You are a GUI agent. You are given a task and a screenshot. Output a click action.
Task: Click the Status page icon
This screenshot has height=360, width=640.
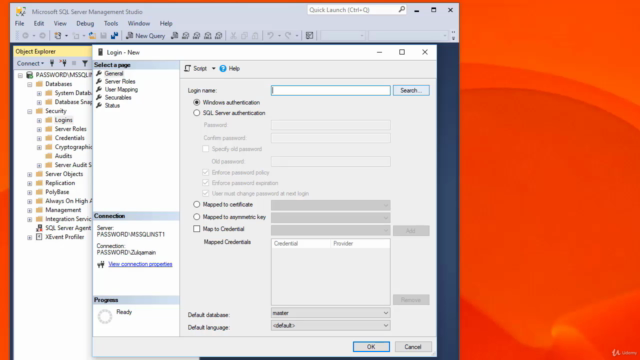tap(99, 105)
